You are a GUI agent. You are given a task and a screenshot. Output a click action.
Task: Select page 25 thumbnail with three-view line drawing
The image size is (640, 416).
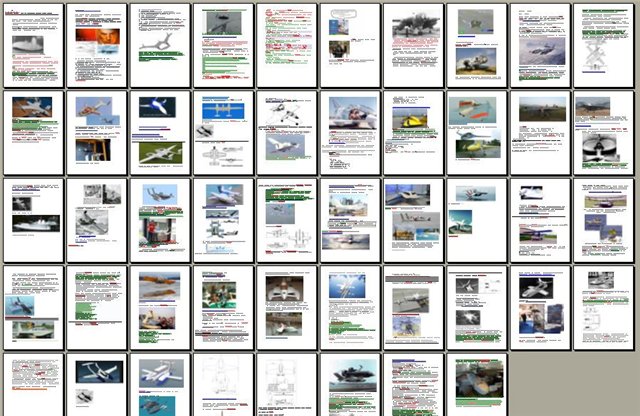286,220
